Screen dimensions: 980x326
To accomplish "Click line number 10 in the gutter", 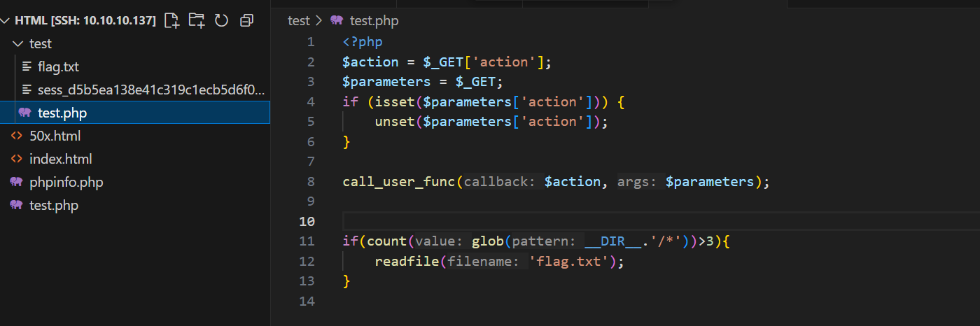I will [x=307, y=222].
